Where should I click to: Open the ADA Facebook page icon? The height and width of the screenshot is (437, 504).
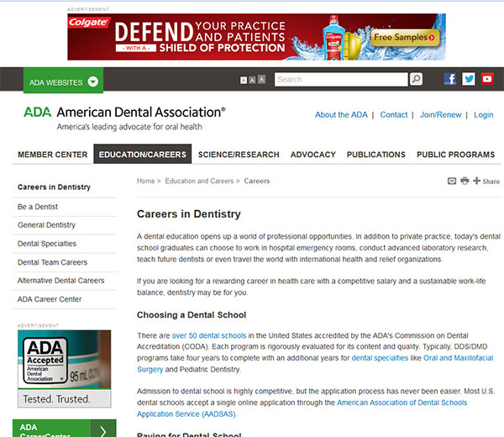pos(450,80)
